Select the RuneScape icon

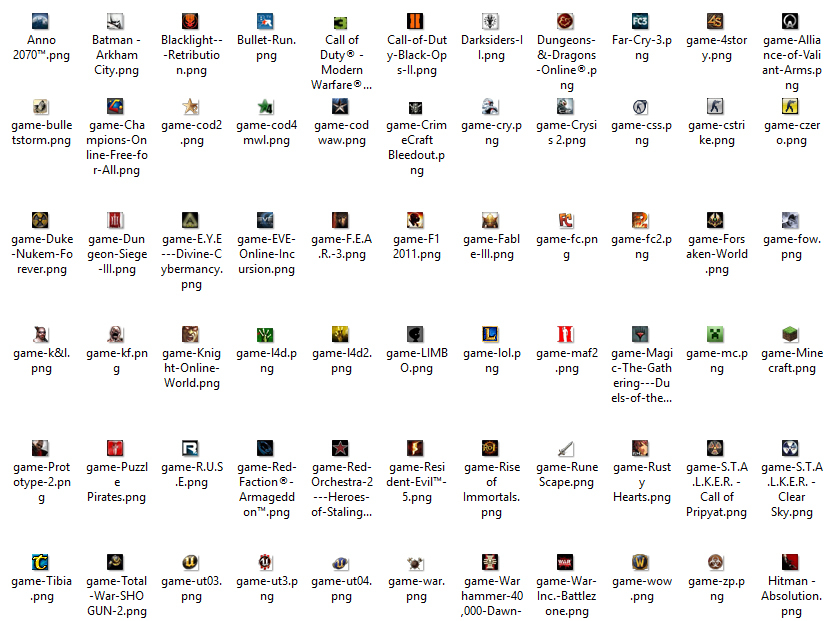[565, 448]
